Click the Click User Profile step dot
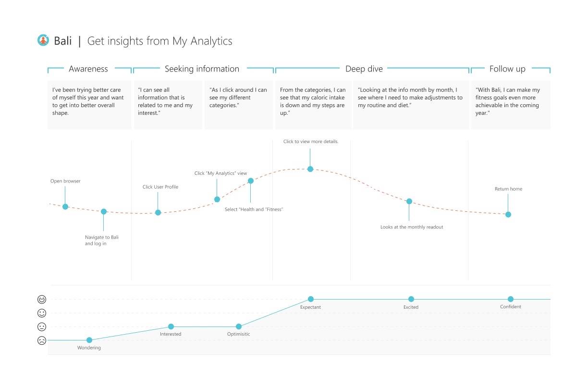Screen dimensions: 588x387 [x=158, y=212]
